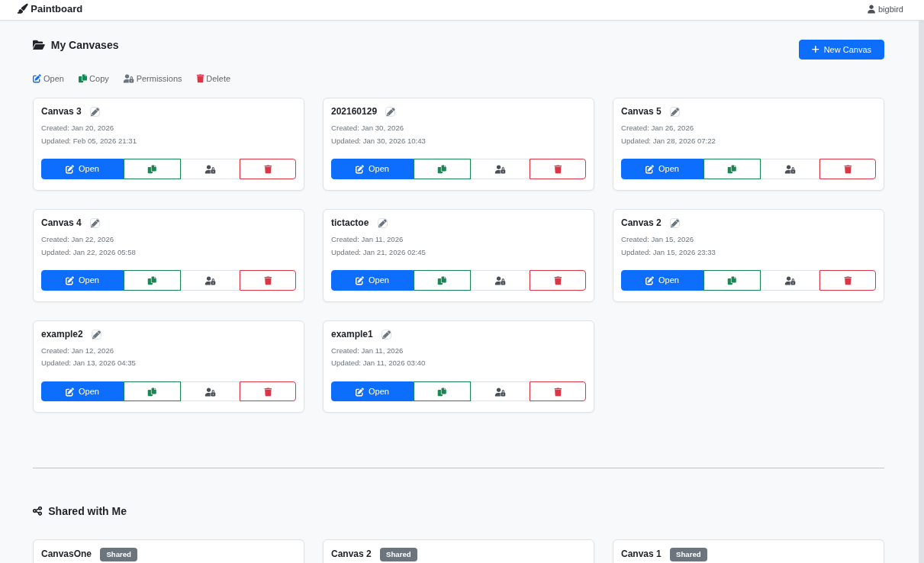The image size is (924, 563).
Task: Click the Permissions icon on Canvas 4
Action: tap(210, 280)
